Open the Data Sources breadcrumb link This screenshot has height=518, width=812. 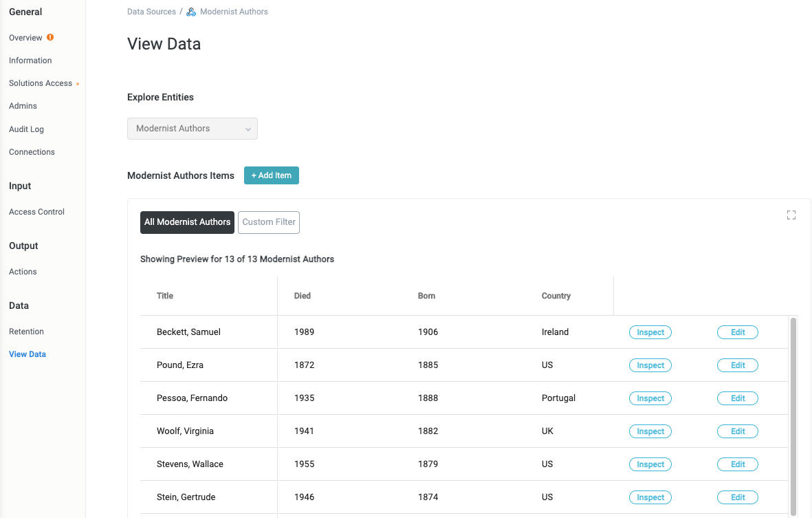tap(151, 11)
